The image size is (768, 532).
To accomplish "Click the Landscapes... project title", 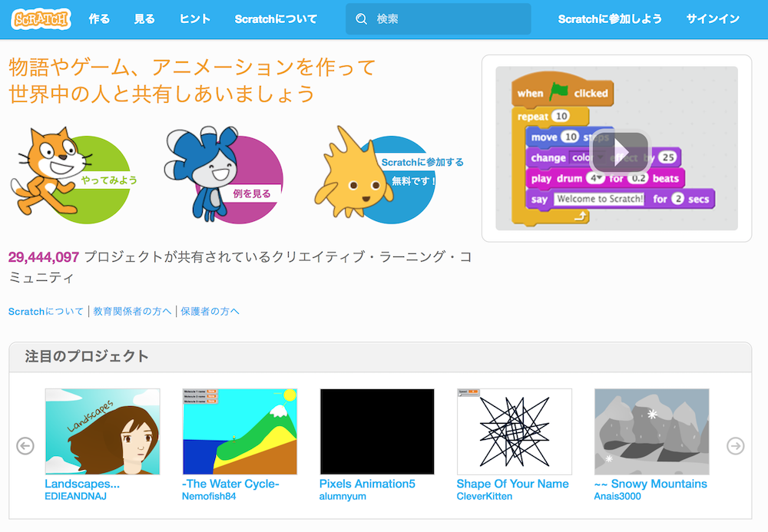I will [82, 484].
